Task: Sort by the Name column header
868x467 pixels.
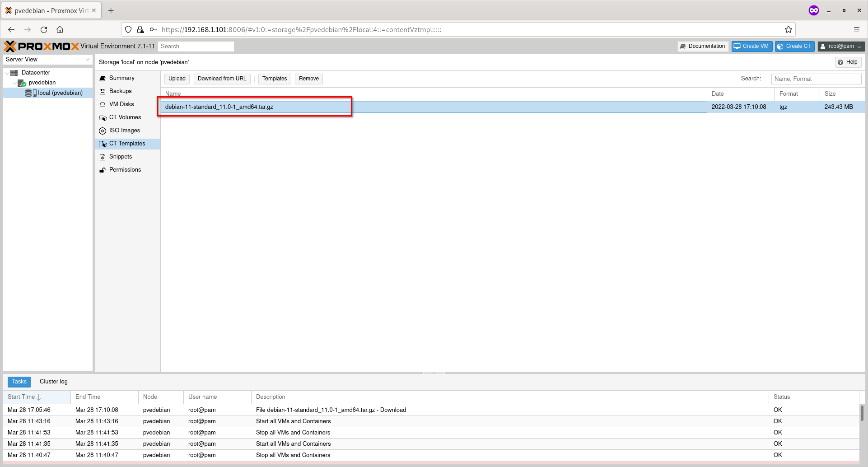Action: point(434,94)
